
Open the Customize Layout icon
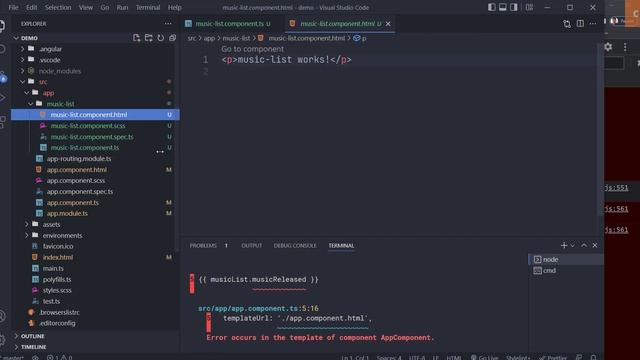tap(529, 7)
